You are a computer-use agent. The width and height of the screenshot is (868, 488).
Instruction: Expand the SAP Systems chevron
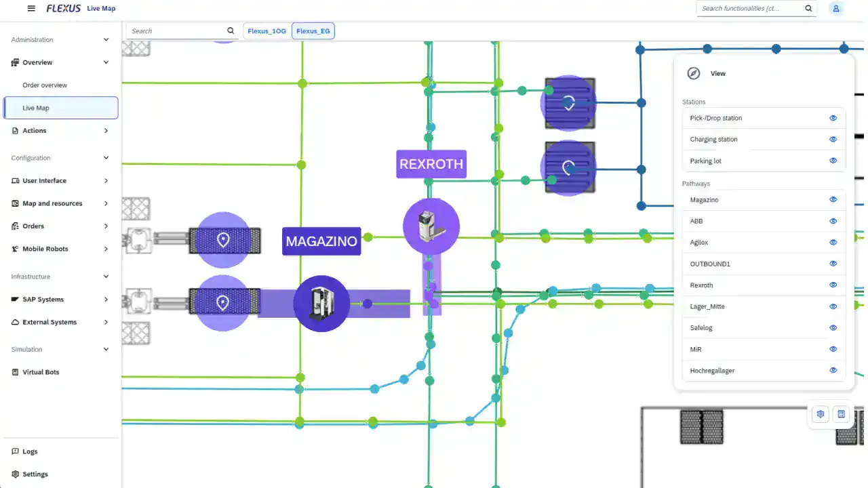point(106,300)
